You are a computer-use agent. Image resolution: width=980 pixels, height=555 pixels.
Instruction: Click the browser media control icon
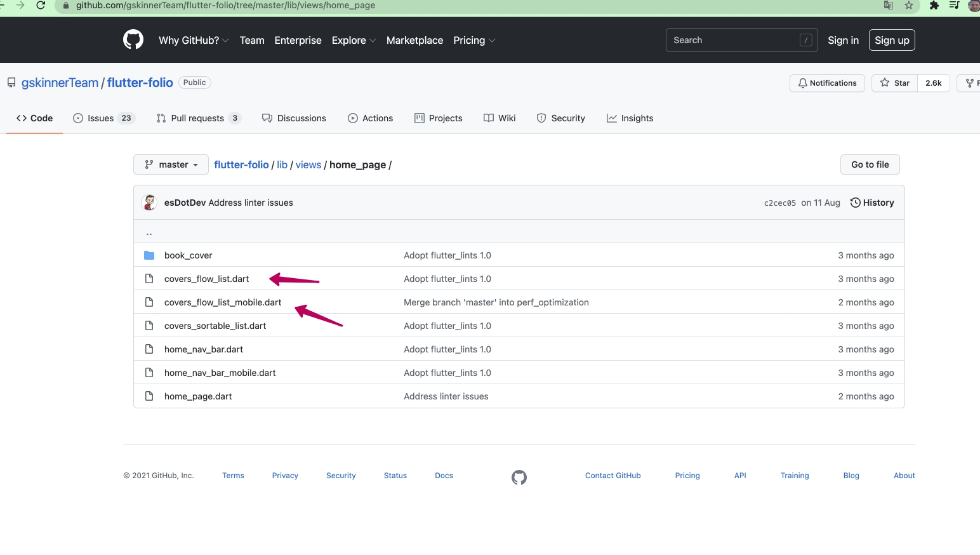pyautogui.click(x=954, y=5)
